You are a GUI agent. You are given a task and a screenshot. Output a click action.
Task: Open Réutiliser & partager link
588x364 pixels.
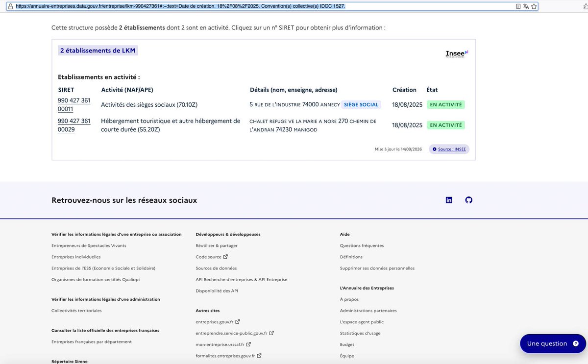click(217, 245)
